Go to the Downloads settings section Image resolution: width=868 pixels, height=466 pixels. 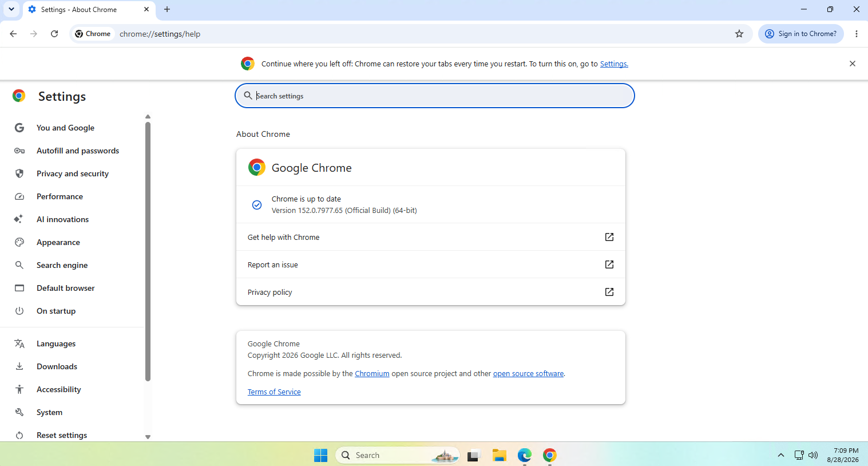coord(57,366)
